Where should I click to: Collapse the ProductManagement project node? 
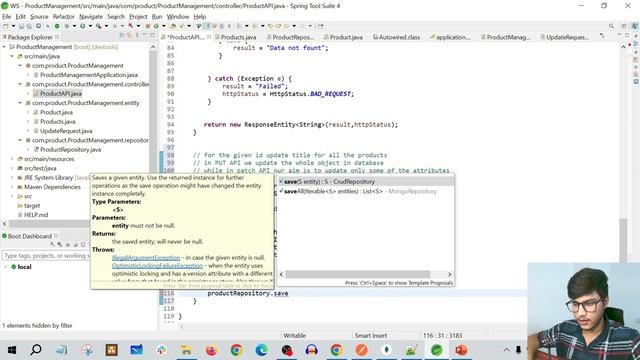click(x=4, y=47)
